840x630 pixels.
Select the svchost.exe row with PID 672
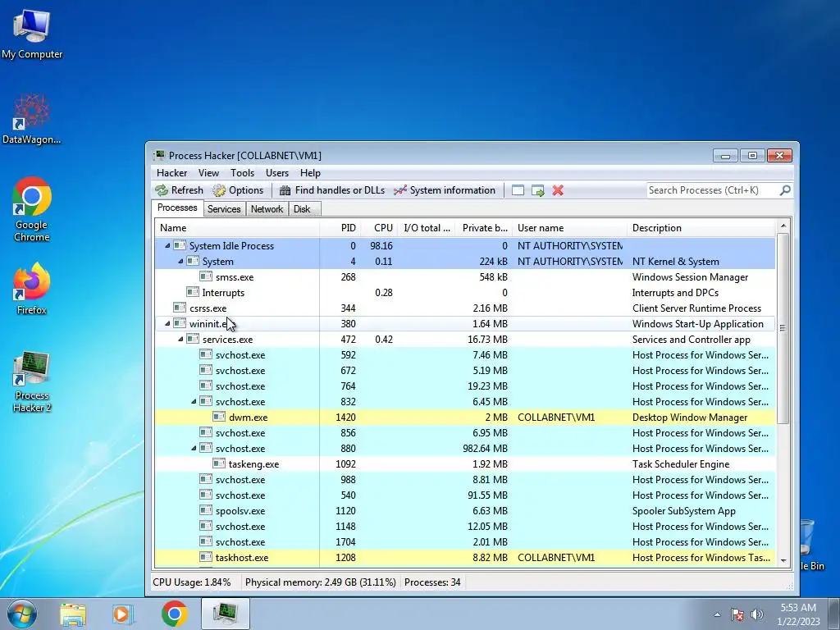[x=465, y=370]
